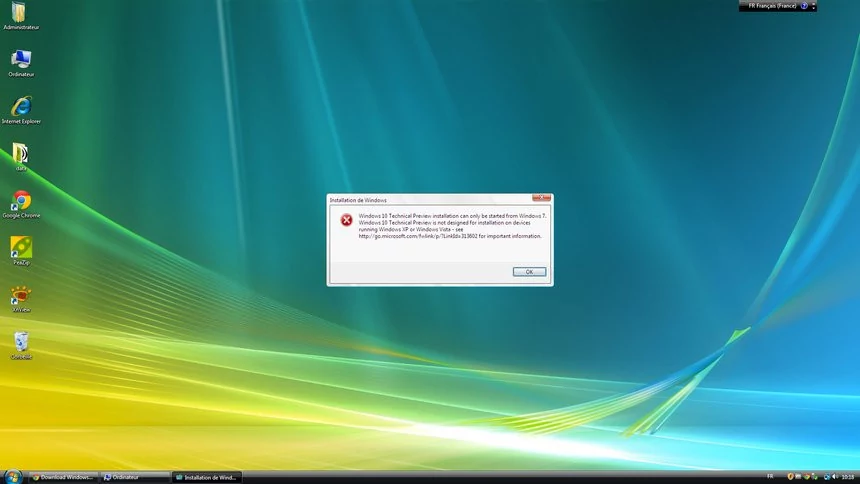Click the FR indicator in the taskbar

click(x=770, y=476)
